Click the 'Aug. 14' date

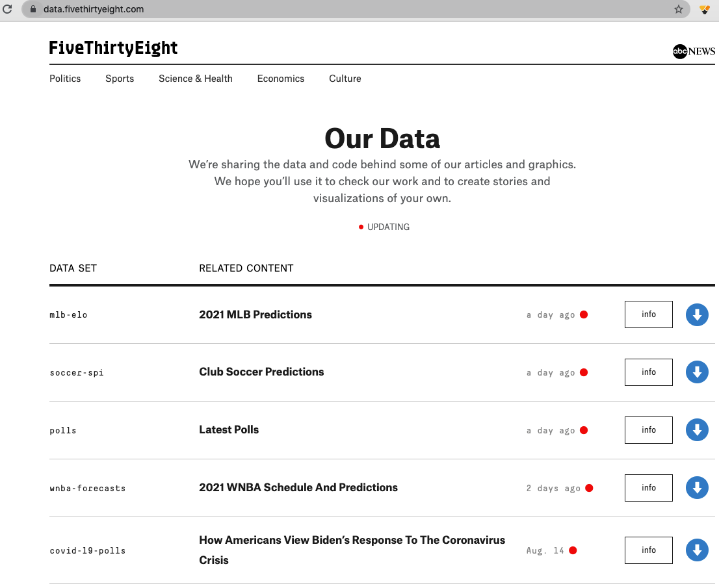[545, 550]
